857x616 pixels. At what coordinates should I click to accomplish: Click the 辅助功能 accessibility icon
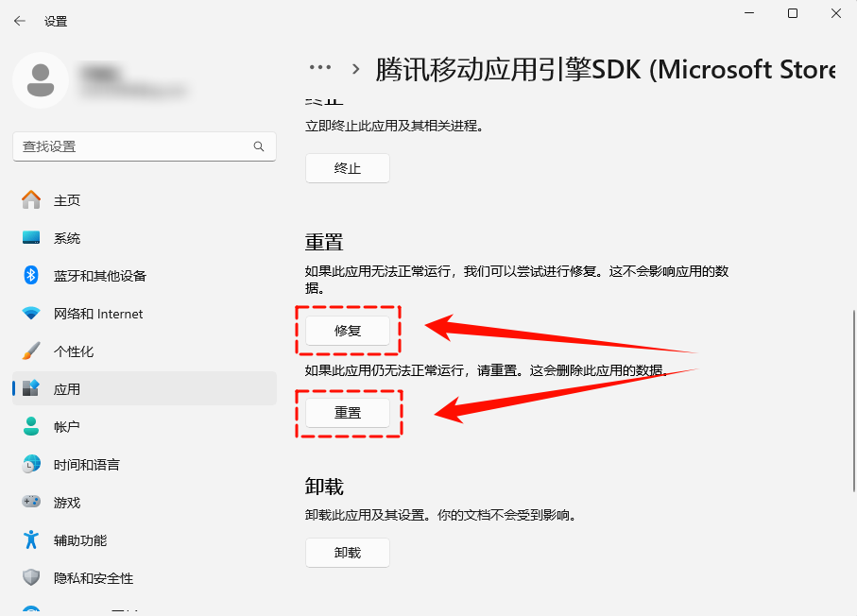point(31,539)
